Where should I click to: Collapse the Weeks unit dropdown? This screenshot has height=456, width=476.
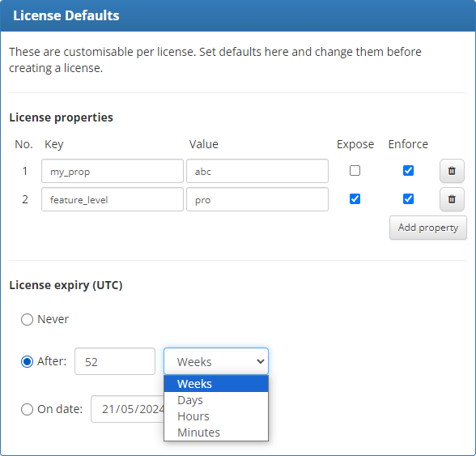tap(216, 361)
